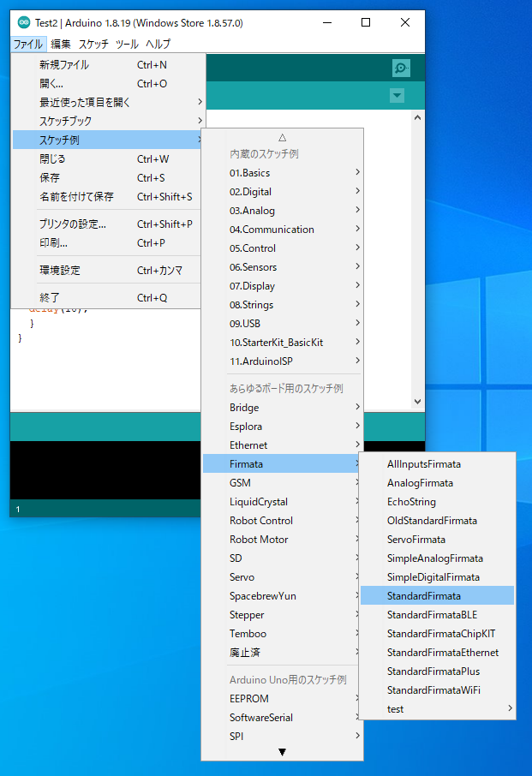
Task: Open the OldStandardFirmata example
Action: tap(438, 520)
